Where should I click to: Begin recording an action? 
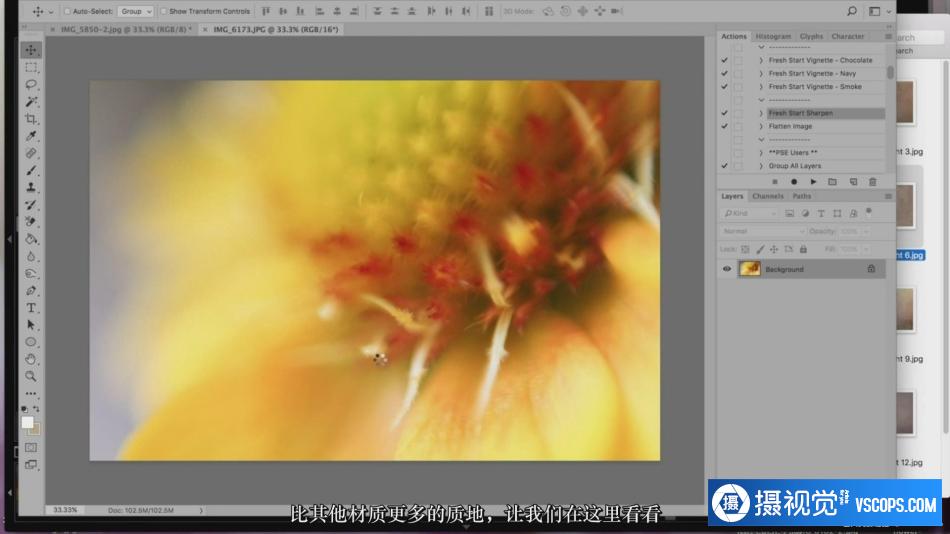794,182
